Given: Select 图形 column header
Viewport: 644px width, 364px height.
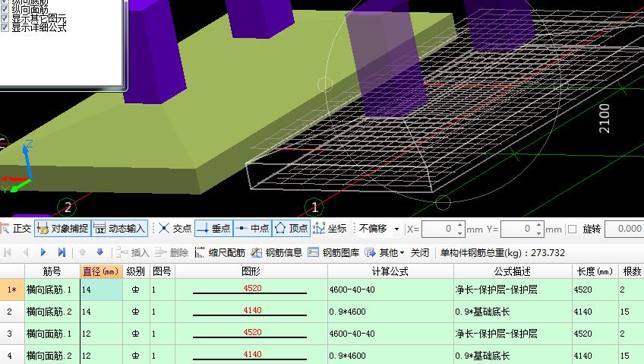Looking at the screenshot, I should [251, 271].
